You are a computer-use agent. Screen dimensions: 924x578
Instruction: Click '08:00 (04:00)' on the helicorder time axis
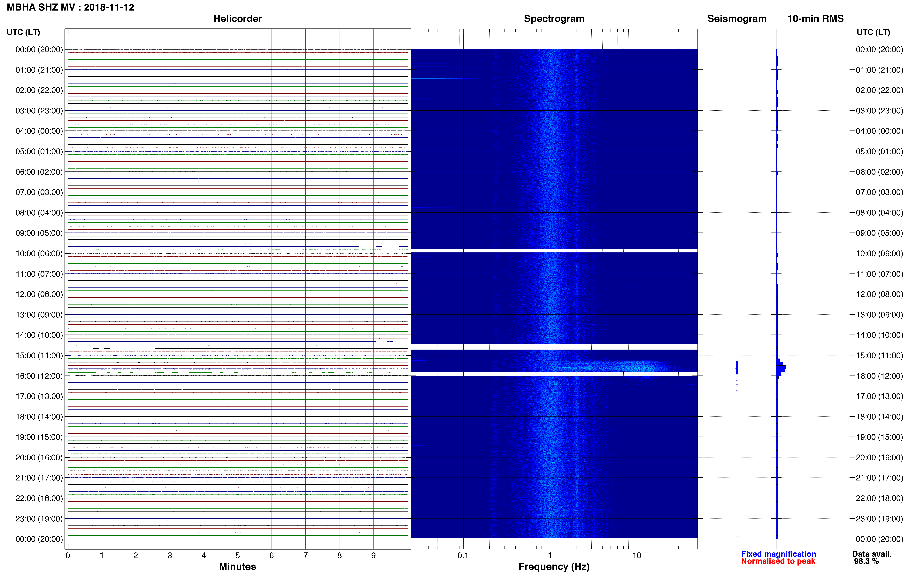click(39, 213)
